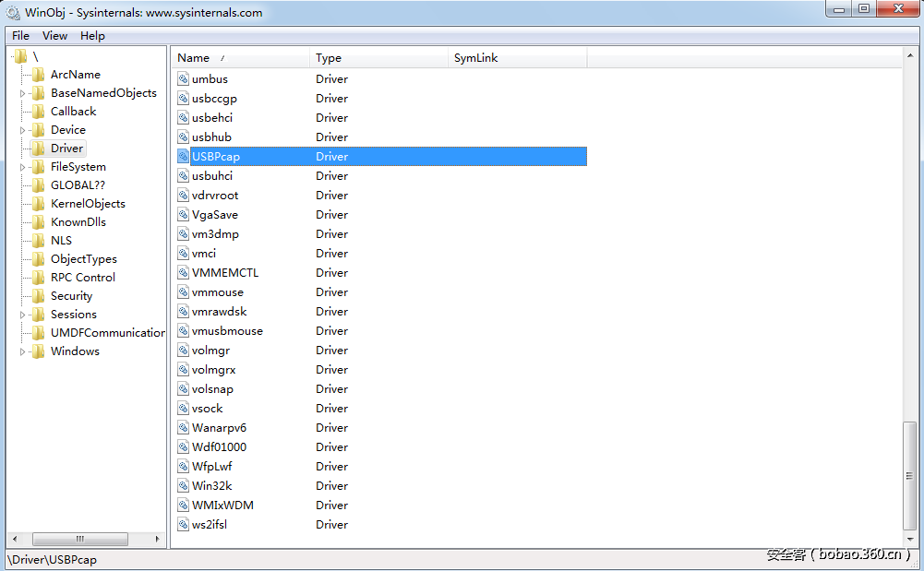Screen dimensions: 924x571
Task: Select the vmusbmouse driver entry
Action: click(227, 331)
